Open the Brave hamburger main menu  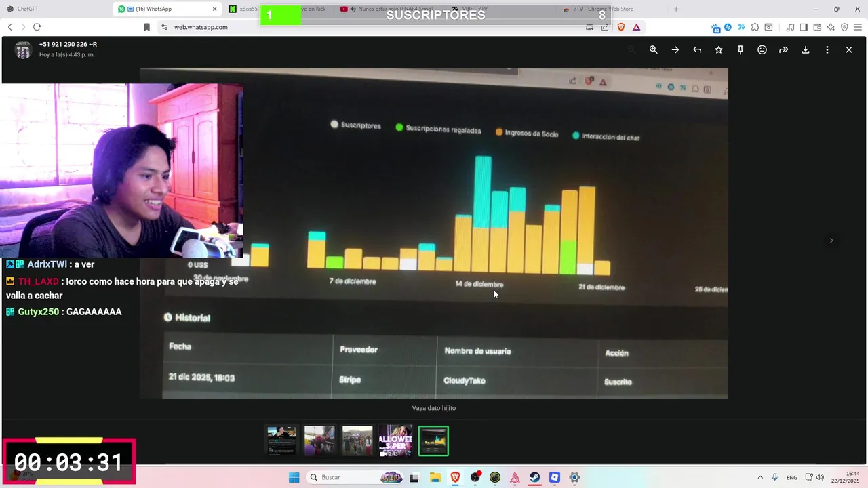[857, 27]
